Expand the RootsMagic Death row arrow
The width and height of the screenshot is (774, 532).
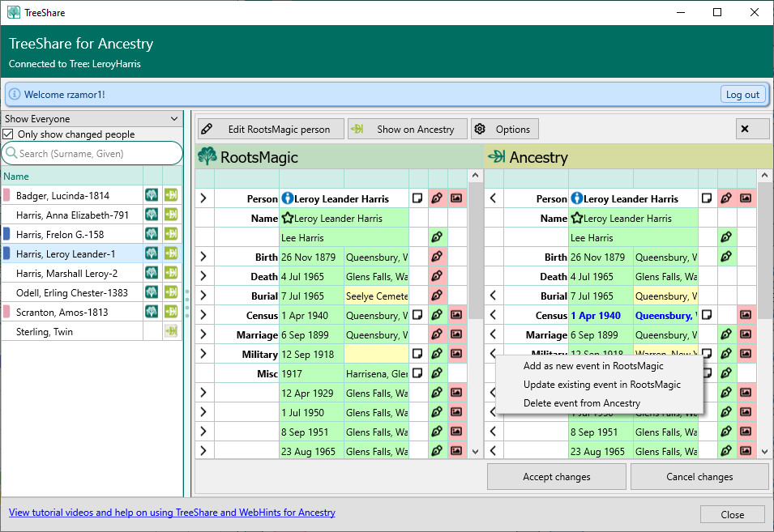click(x=203, y=276)
